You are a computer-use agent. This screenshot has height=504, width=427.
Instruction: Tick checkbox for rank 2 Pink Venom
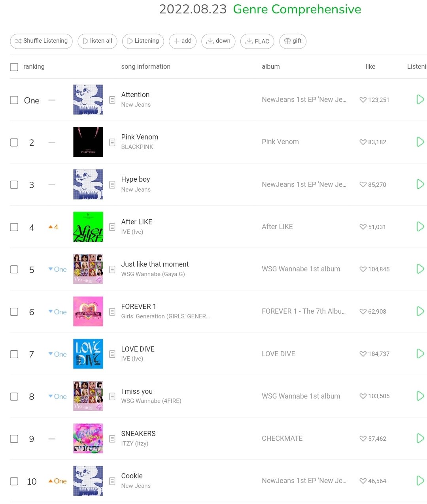[14, 142]
